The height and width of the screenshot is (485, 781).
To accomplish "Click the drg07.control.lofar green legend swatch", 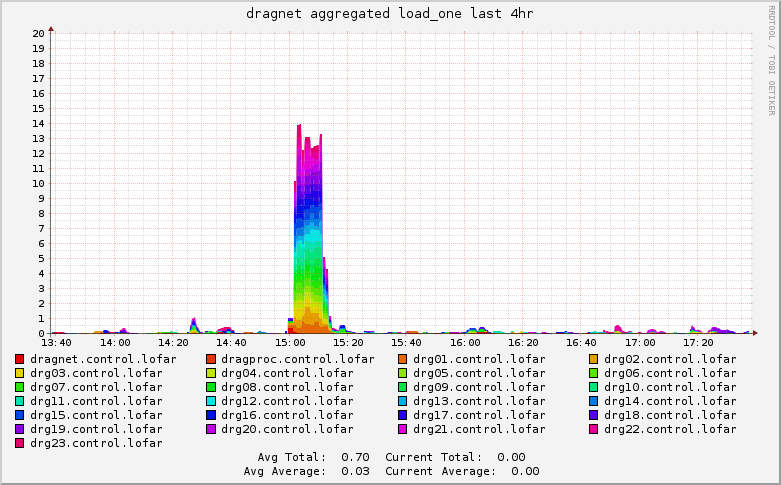I will pyautogui.click(x=19, y=387).
